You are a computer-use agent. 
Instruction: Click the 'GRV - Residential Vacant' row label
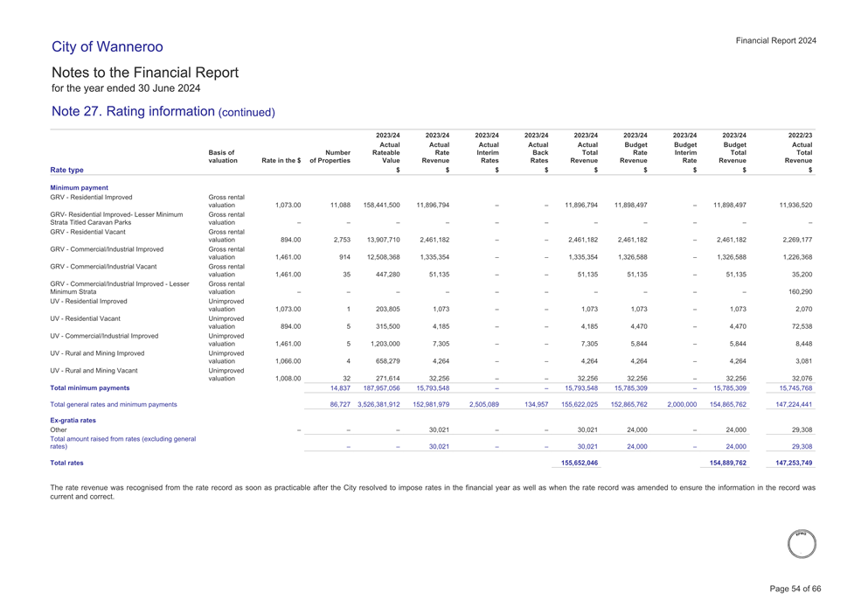click(x=88, y=232)
